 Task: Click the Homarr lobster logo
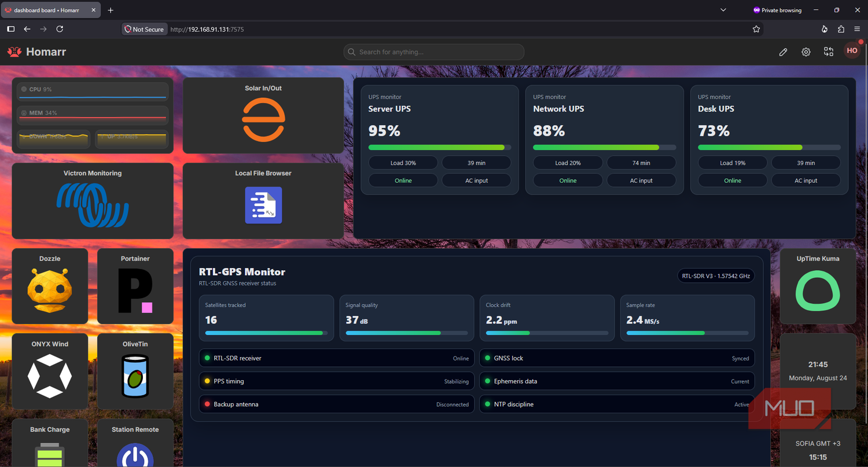click(x=14, y=52)
